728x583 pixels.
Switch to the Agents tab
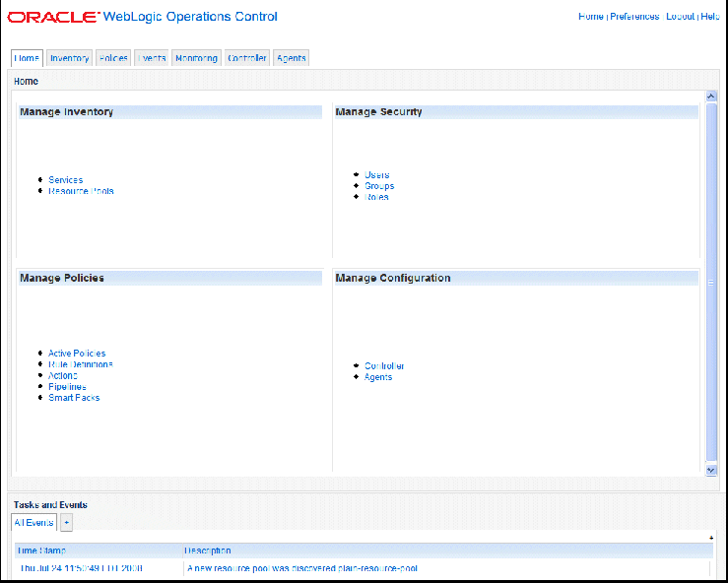292,58
